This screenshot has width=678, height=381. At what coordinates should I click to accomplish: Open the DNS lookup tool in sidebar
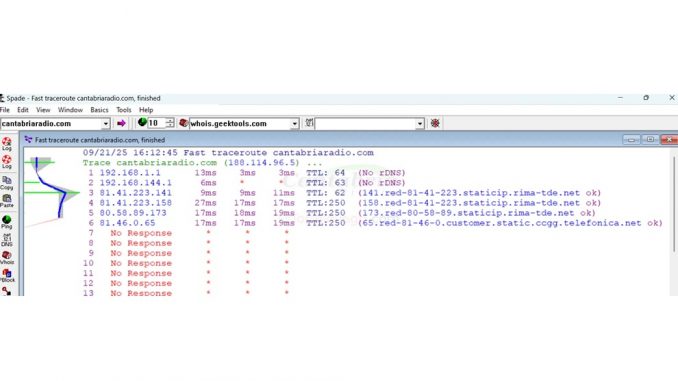[6, 240]
